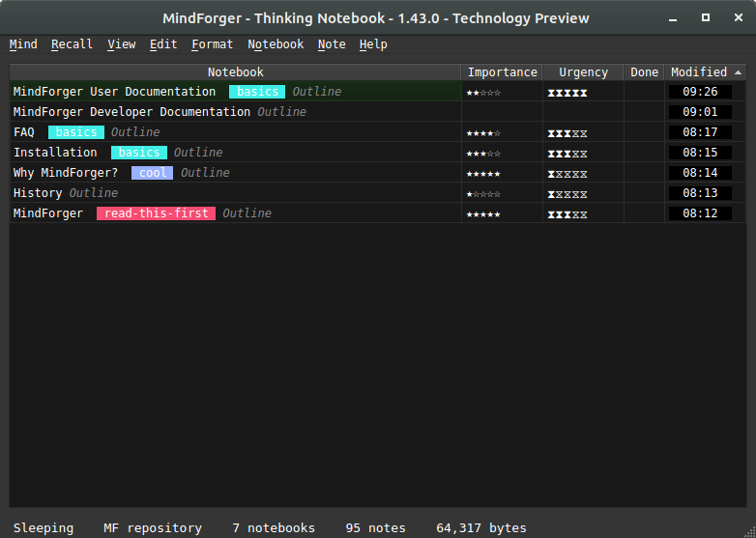Click the Outline label beside Developer Documentation
The height and width of the screenshot is (538, 756).
281,112
